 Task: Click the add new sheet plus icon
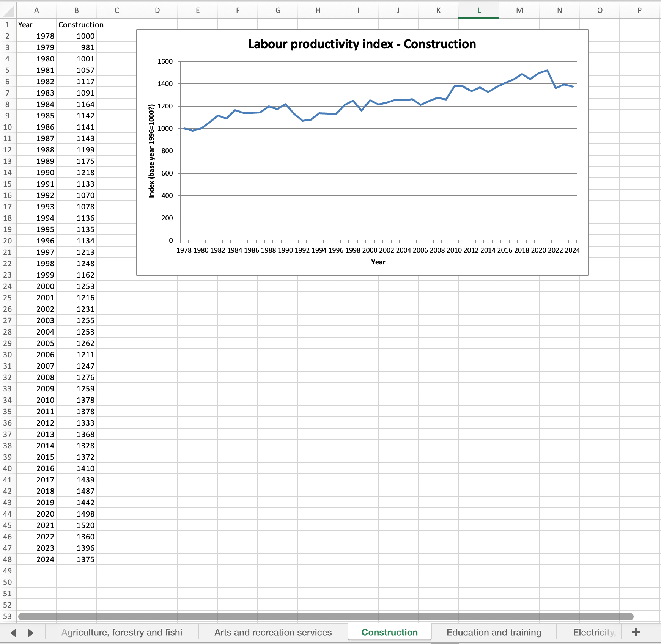click(636, 632)
